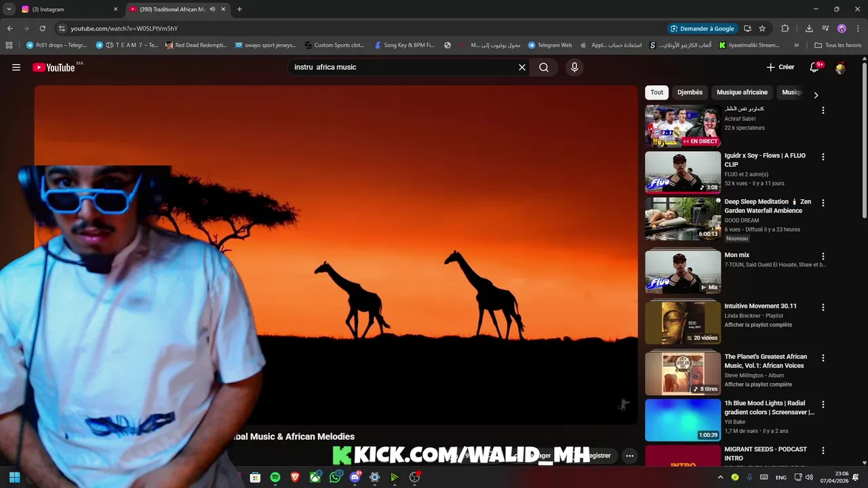868x488 pixels.
Task: Go to the YouTube home logo
Action: click(54, 67)
